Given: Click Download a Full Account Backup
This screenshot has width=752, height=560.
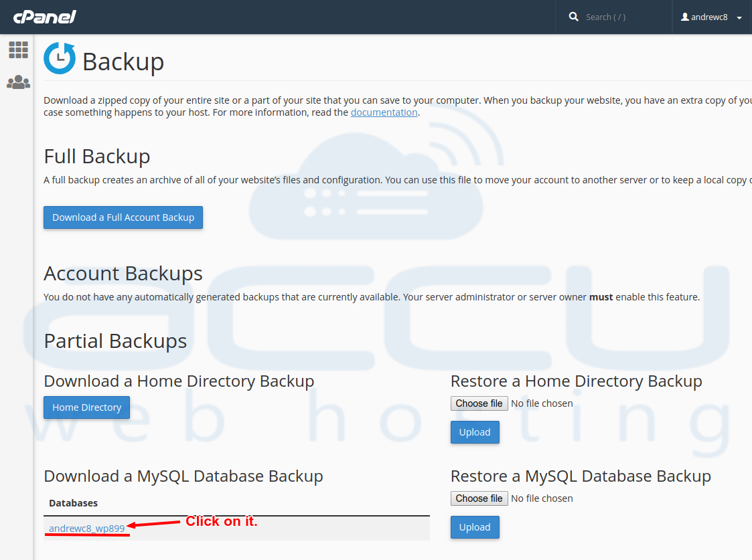Looking at the screenshot, I should 123,217.
